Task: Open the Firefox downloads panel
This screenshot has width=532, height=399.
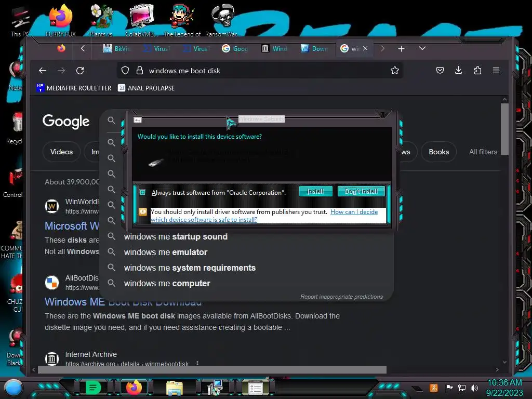Action: [458, 70]
